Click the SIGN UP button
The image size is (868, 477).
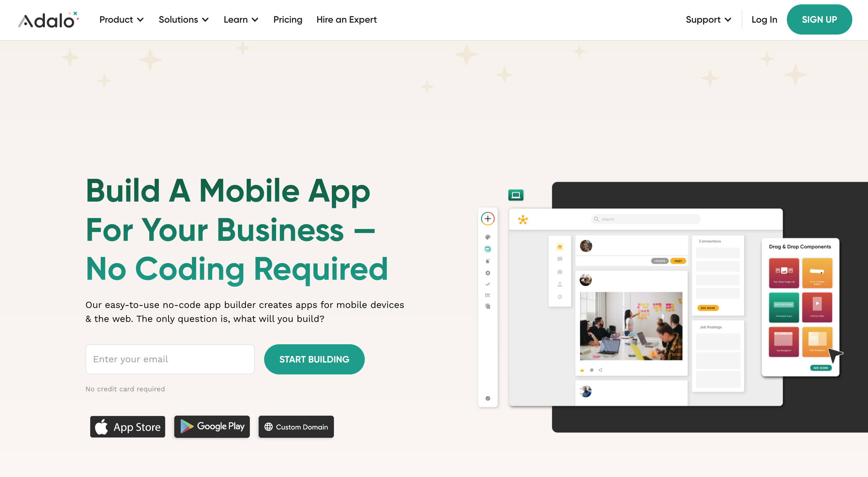click(819, 19)
